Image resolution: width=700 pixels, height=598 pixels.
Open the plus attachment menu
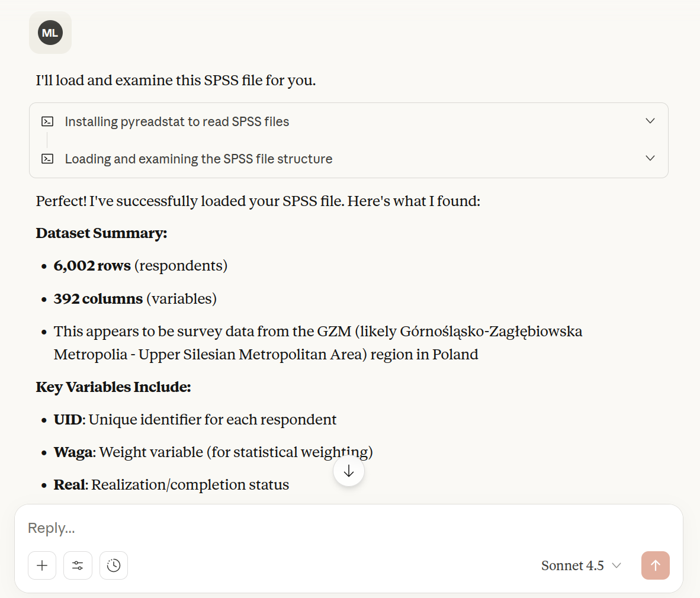42,565
